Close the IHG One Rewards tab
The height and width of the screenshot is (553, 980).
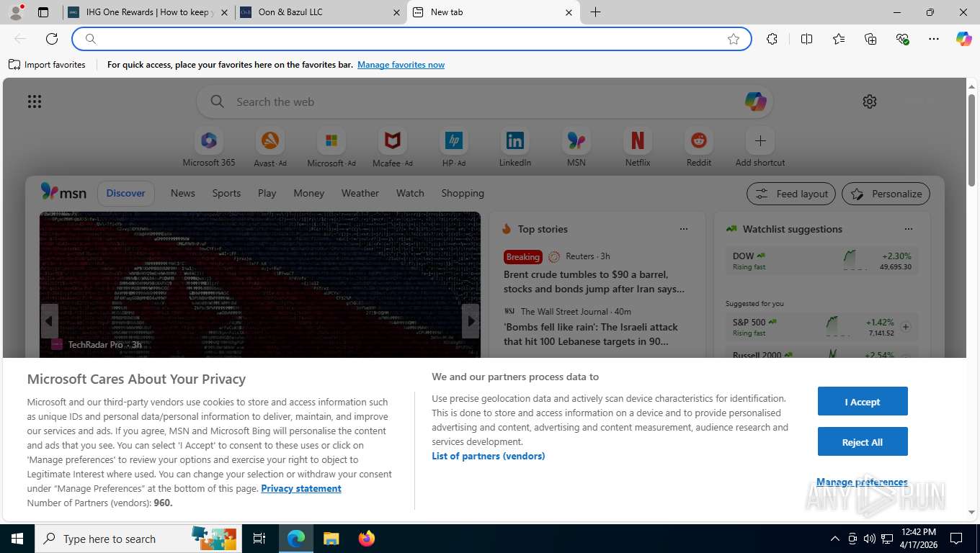coord(224,12)
